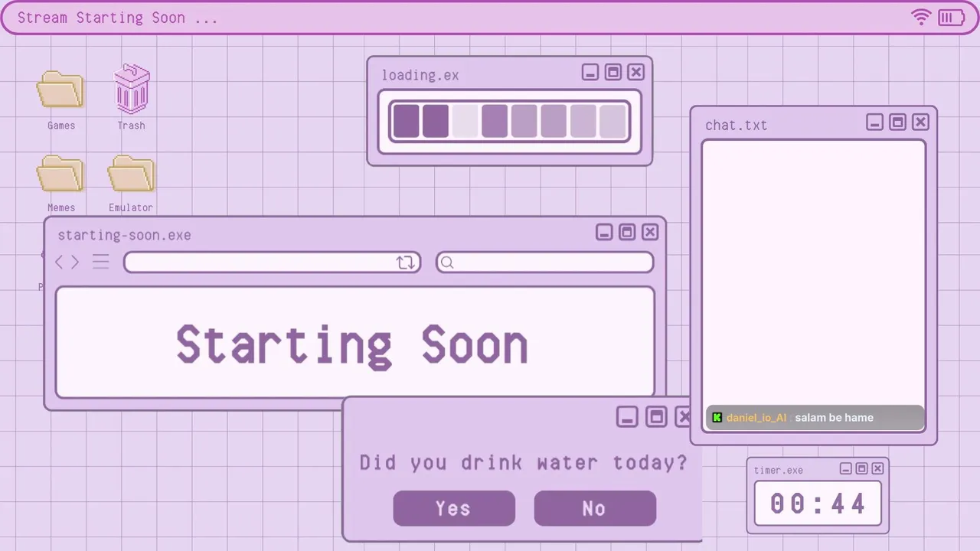Close the timer.exe window
The width and height of the screenshot is (980, 551).
pyautogui.click(x=877, y=468)
